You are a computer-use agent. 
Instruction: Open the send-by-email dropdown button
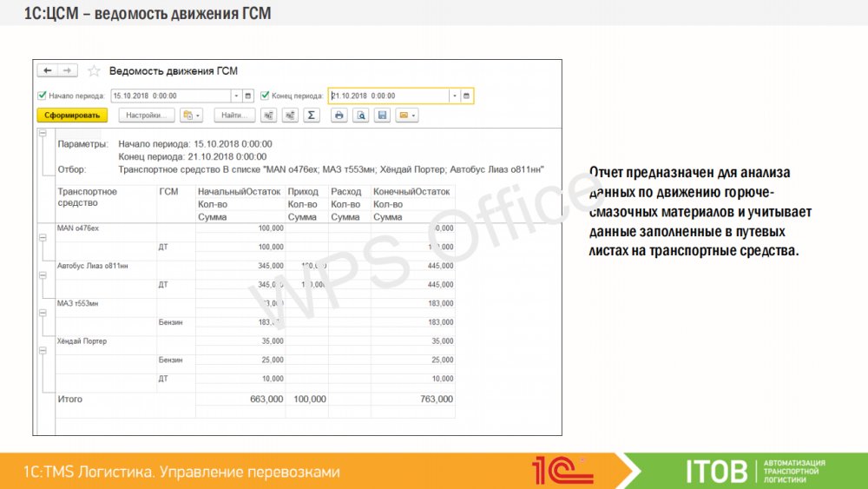pyautogui.click(x=407, y=115)
